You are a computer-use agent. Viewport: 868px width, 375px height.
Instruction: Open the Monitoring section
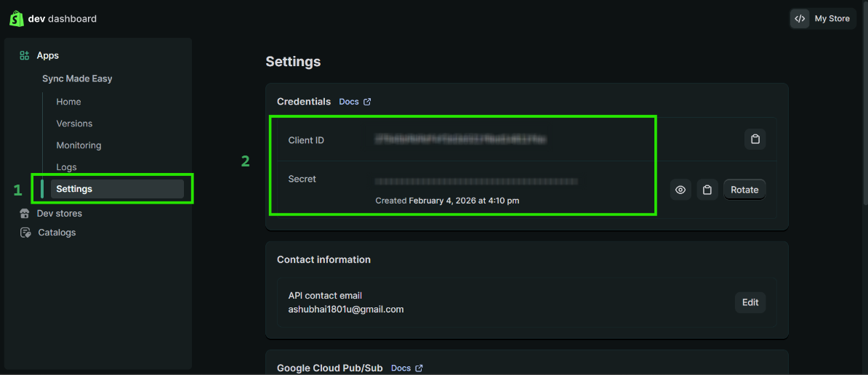(79, 145)
